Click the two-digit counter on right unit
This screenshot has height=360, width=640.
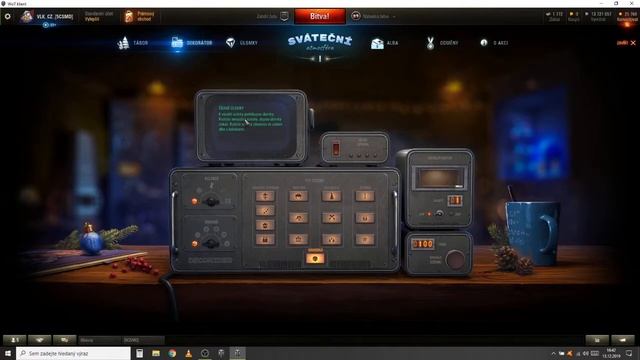coord(455,200)
